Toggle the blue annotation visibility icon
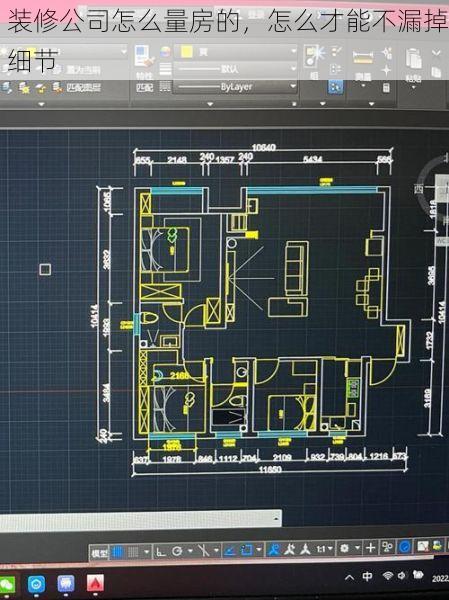Screen dimensions: 449x600 (274, 549)
